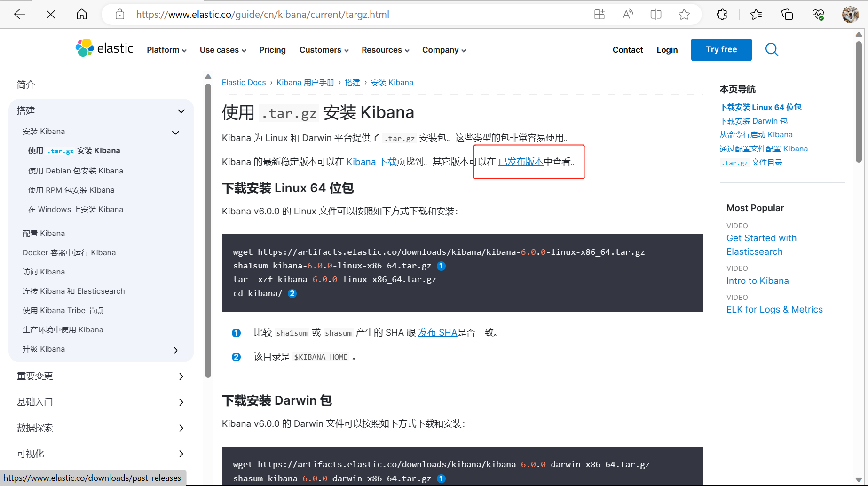Jump to 下载安装 Linux 64 位包 section
Viewport: 868px width, 486px height.
click(760, 108)
